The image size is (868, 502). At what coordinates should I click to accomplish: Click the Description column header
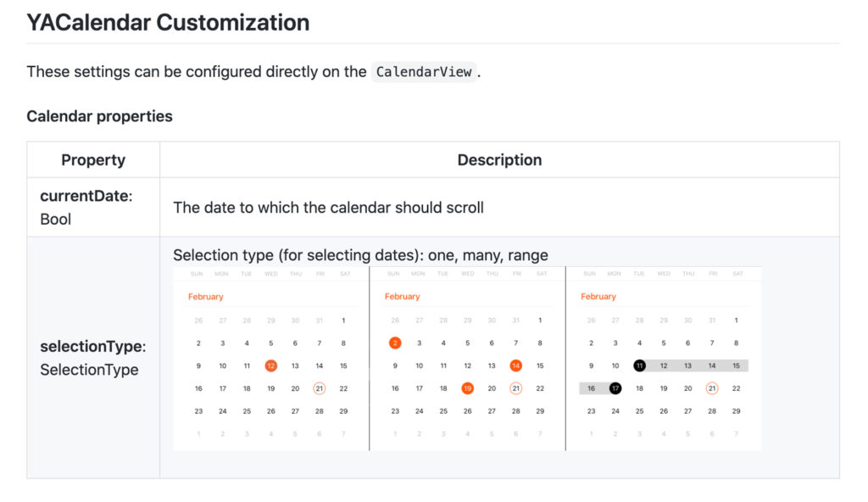(499, 159)
